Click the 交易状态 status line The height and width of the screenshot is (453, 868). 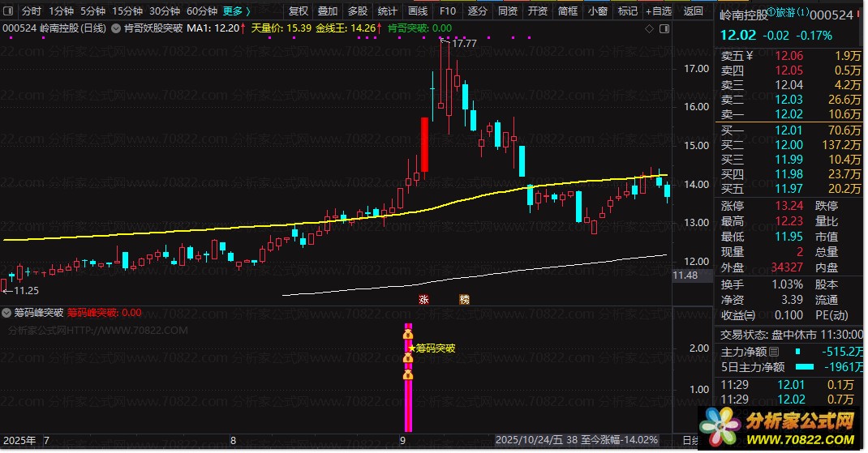click(792, 335)
